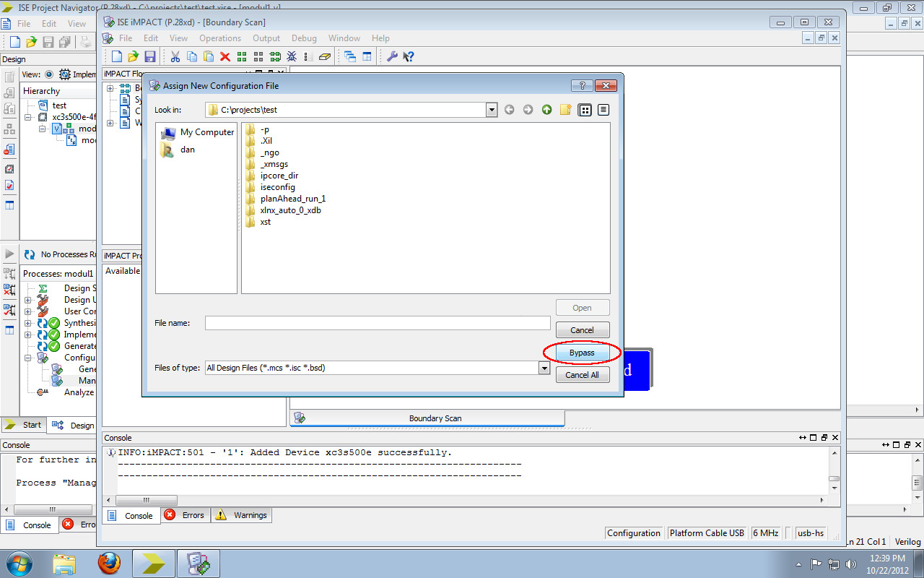The width and height of the screenshot is (924, 578).
Task: Launch iMPACT from the Windows taskbar icon
Action: click(198, 563)
